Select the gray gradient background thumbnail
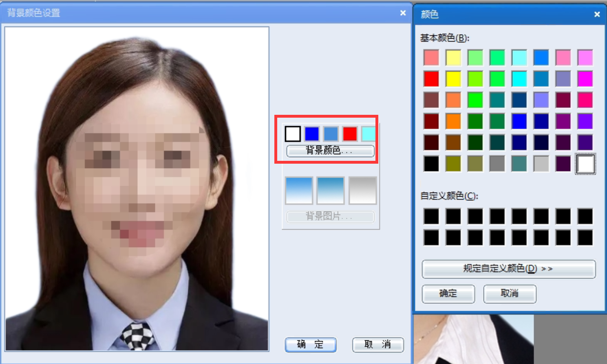 [362, 190]
